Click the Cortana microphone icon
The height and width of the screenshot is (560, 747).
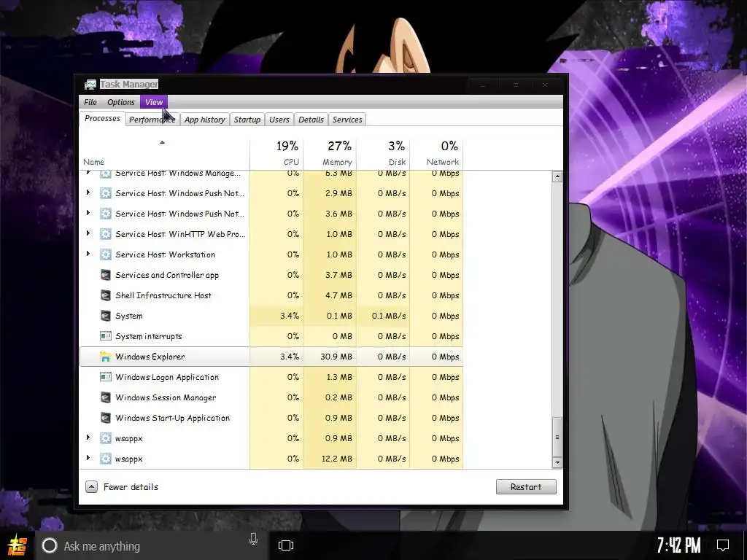click(253, 539)
